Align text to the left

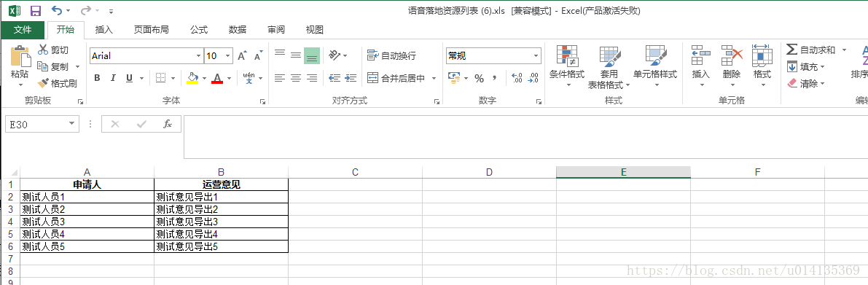[x=280, y=78]
